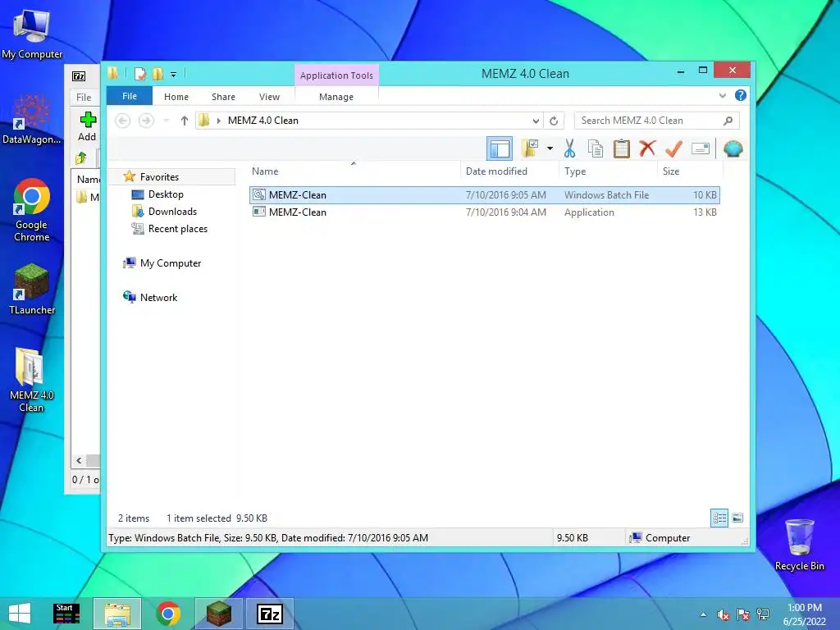This screenshot has width=840, height=630.
Task: Select the MEMZ-Clean Application file
Action: coord(484,212)
